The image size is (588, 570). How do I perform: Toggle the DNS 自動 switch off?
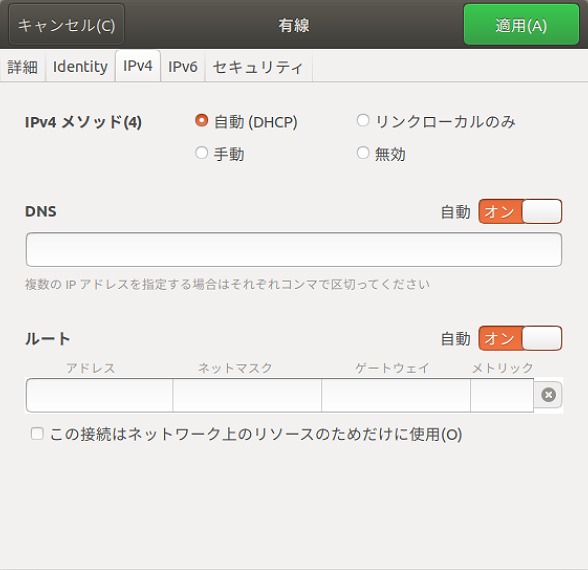(520, 212)
